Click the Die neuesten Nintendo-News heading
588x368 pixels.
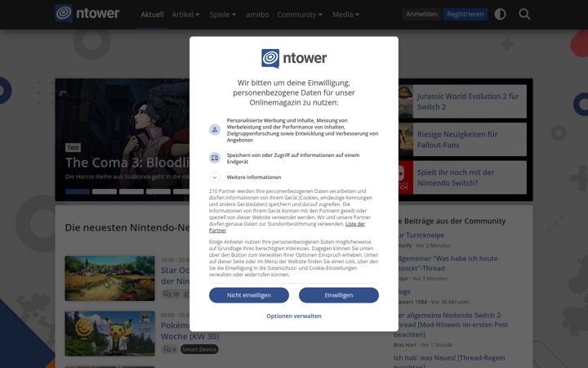pos(127,227)
